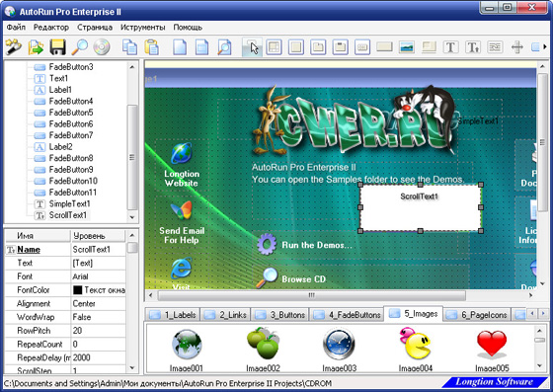The width and height of the screenshot is (553, 392).
Task: Open the Помощь menu
Action: 188,27
